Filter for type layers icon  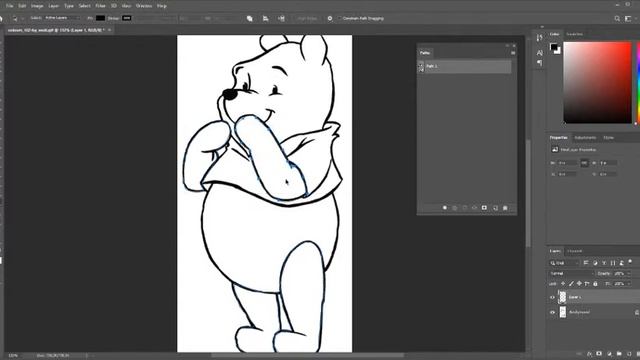click(x=604, y=263)
